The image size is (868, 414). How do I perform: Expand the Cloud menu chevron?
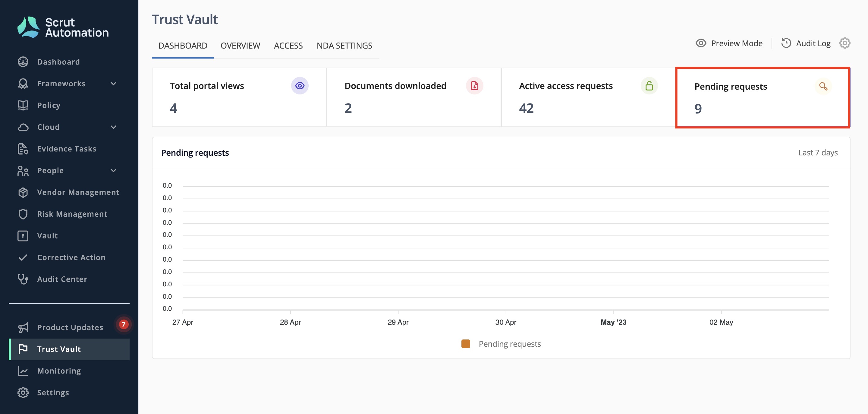(x=114, y=127)
